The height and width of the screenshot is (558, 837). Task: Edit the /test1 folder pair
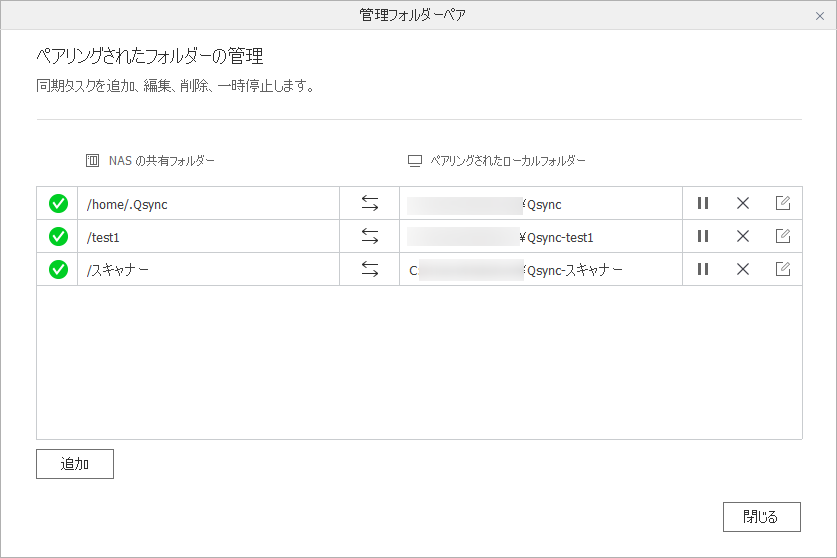tap(783, 235)
